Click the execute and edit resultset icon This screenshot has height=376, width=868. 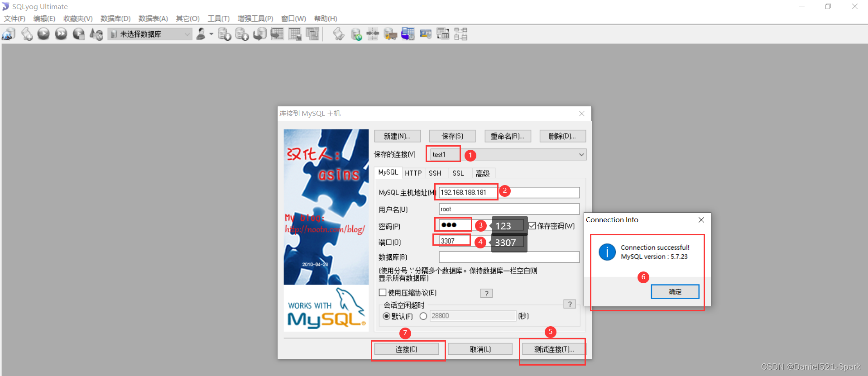click(79, 34)
